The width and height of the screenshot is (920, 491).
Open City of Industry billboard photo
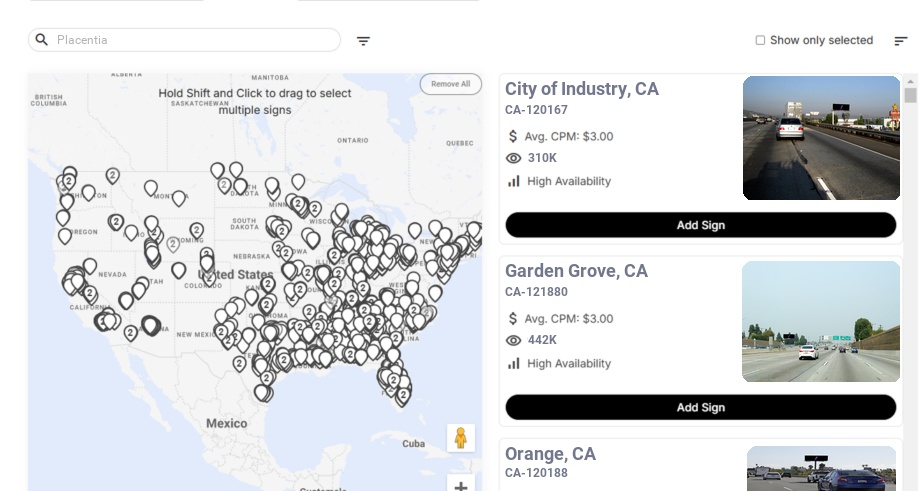click(821, 138)
